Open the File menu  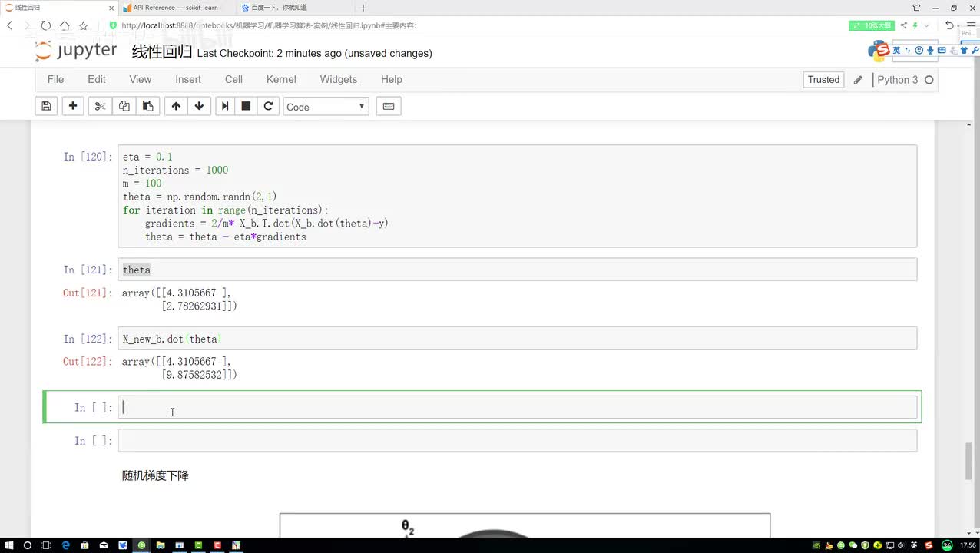coord(55,79)
